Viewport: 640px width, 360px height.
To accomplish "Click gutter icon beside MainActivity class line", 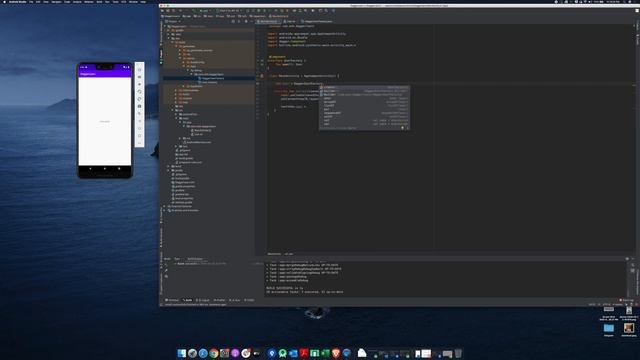I will pos(262,76).
